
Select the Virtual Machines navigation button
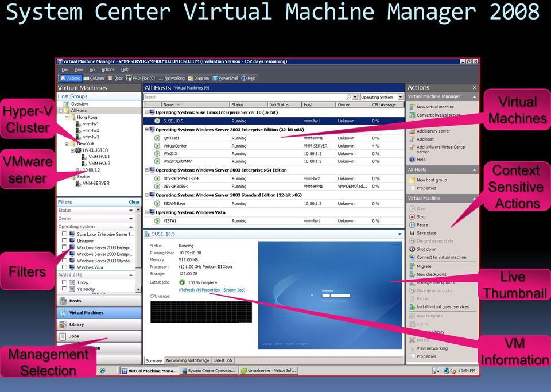[x=99, y=313]
